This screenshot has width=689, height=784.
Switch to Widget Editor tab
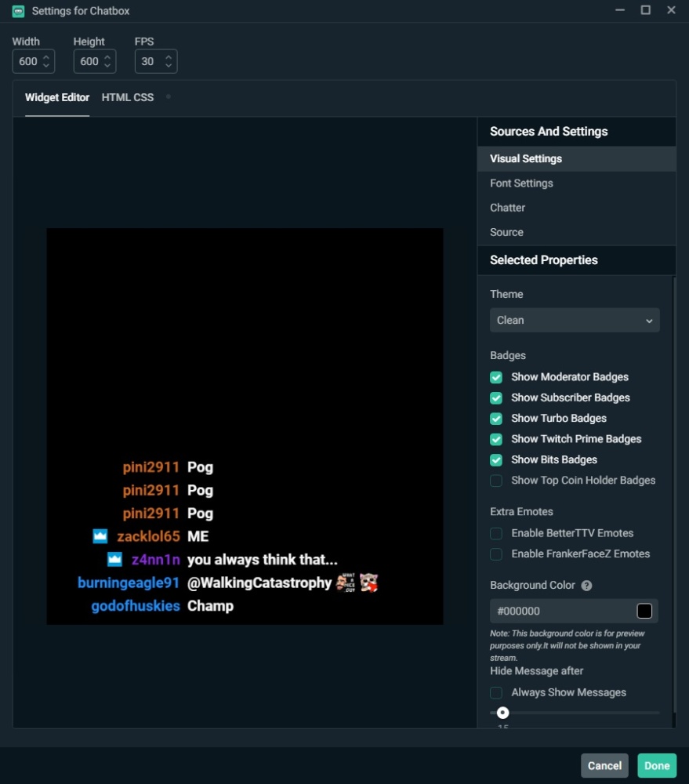[x=57, y=97]
